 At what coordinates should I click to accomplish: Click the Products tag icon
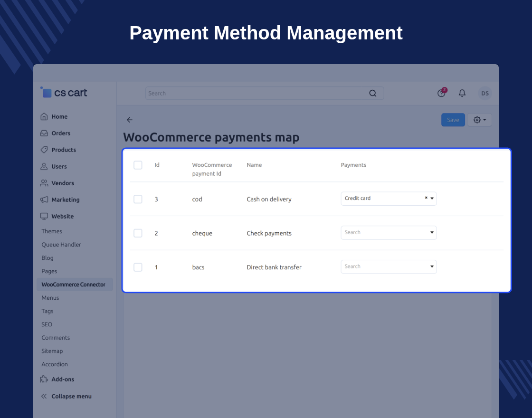(44, 150)
